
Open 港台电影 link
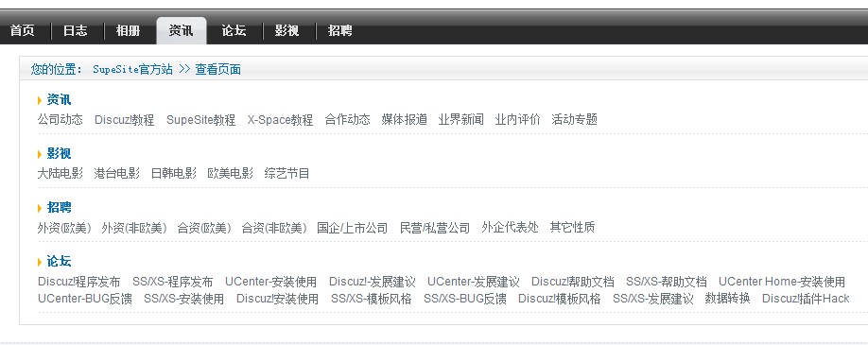point(117,173)
